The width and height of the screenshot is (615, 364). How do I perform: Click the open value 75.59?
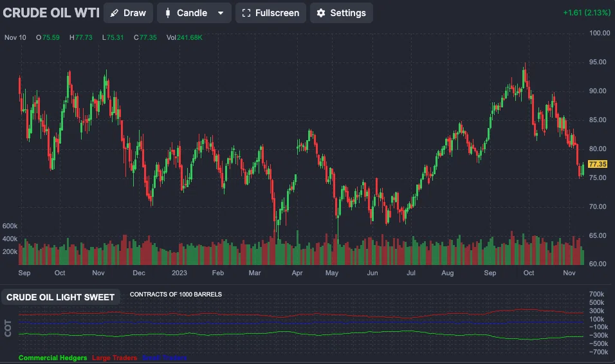coord(51,38)
